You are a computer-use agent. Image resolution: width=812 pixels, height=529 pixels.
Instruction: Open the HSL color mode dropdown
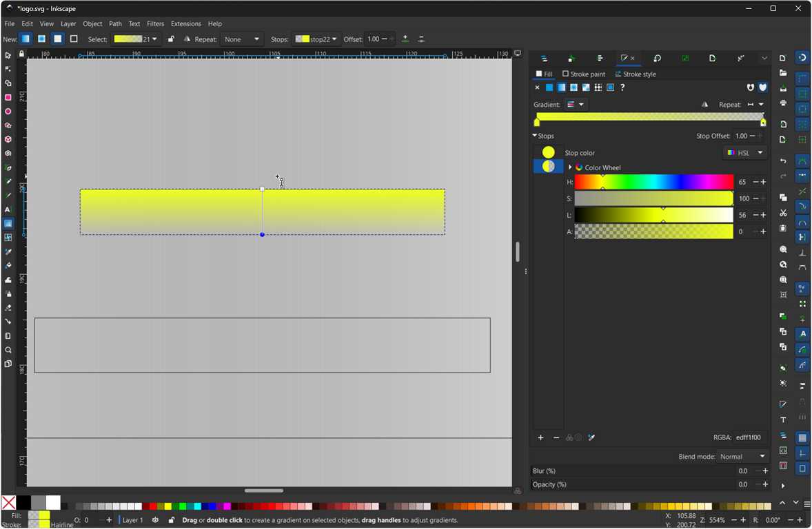tap(744, 153)
